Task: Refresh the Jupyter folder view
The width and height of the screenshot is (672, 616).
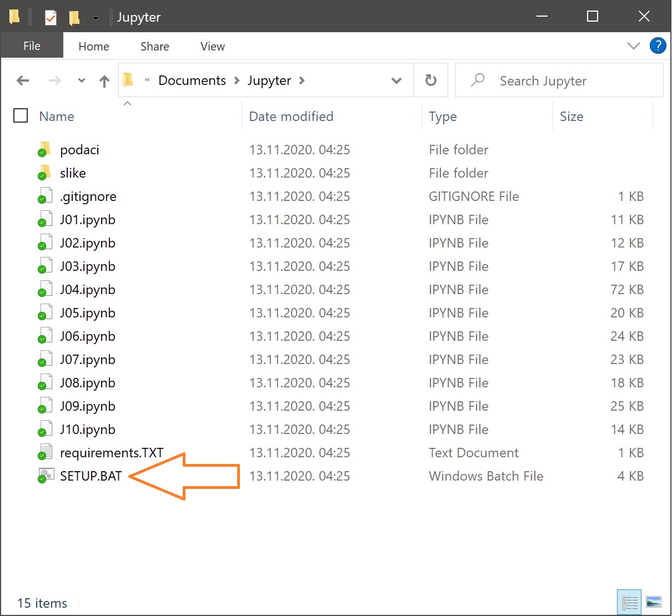Action: click(x=430, y=80)
